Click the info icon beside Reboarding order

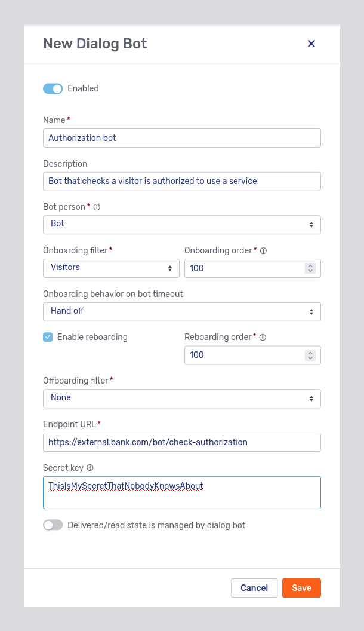(x=262, y=337)
